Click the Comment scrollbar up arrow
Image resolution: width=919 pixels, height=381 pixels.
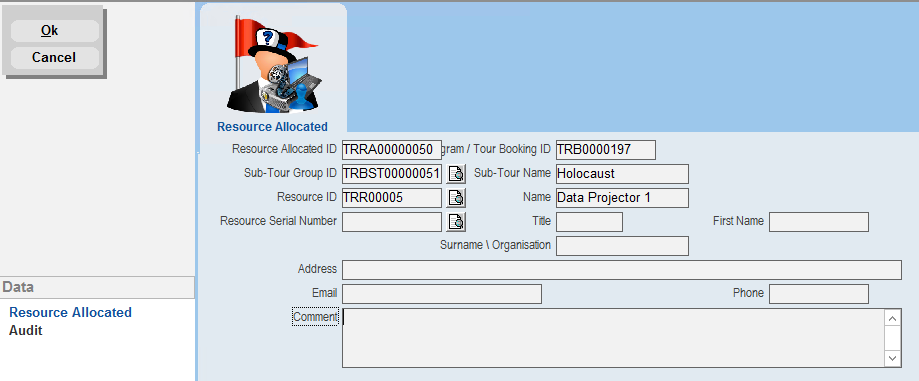point(893,318)
